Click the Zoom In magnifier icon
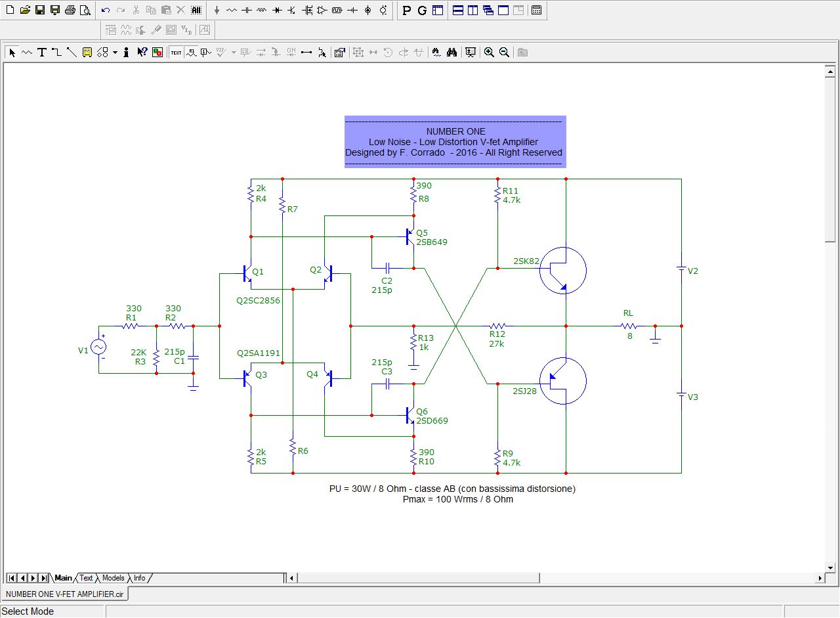 [489, 53]
